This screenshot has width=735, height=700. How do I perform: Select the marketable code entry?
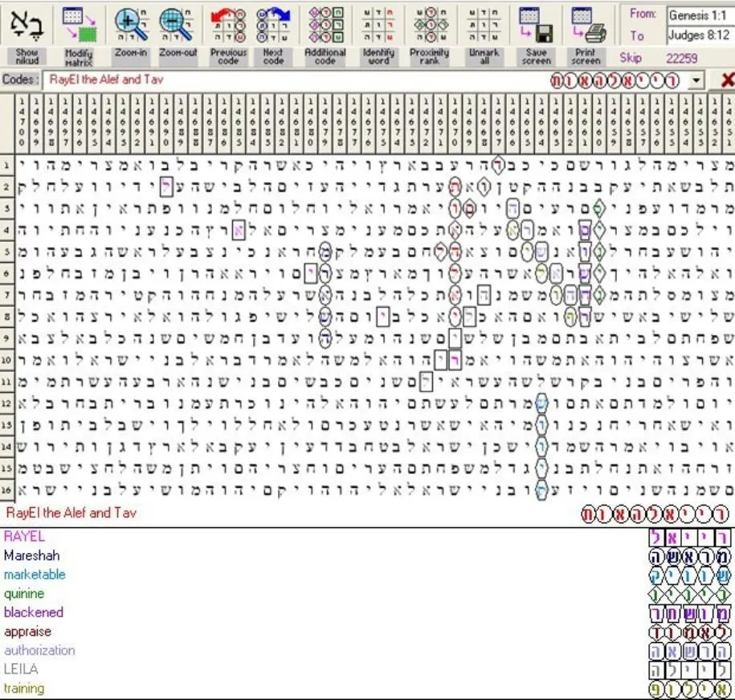tap(35, 575)
